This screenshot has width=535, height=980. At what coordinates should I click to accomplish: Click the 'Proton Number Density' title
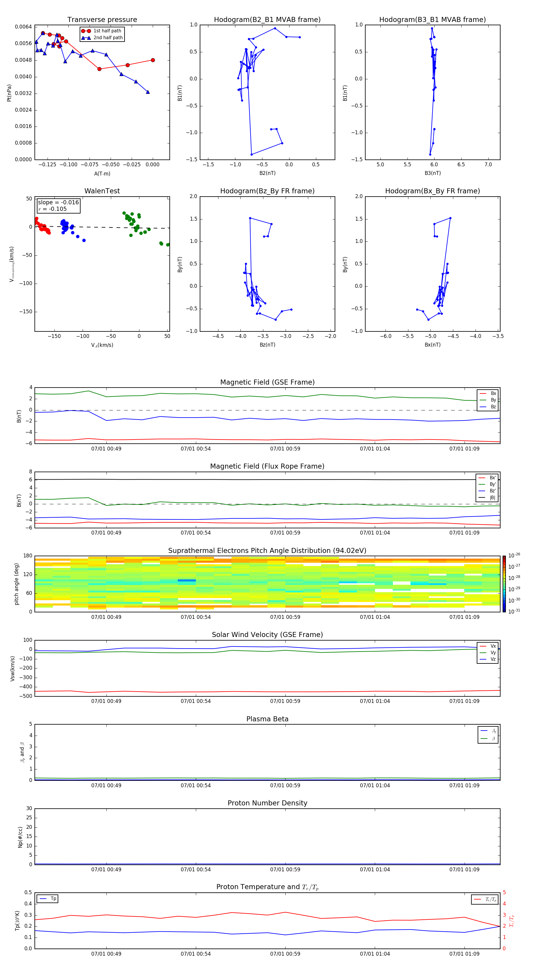[267, 803]
